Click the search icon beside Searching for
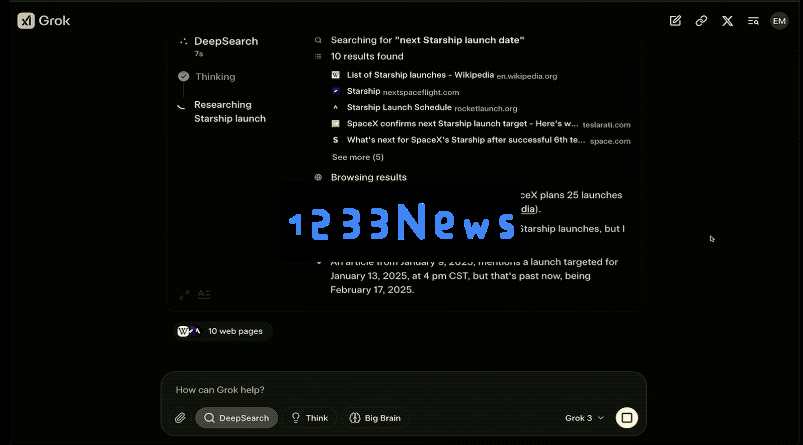This screenshot has height=445, width=803. click(318, 40)
